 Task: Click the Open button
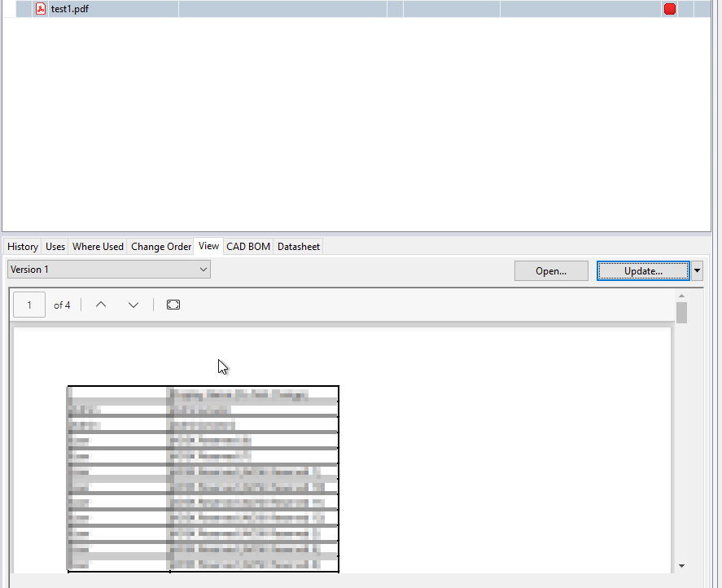551,270
